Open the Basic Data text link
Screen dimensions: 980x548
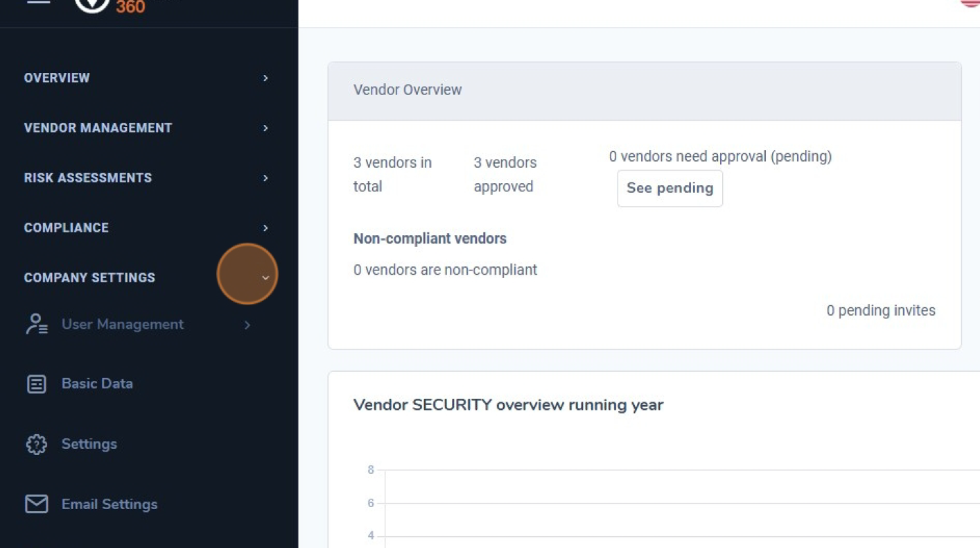coord(97,384)
